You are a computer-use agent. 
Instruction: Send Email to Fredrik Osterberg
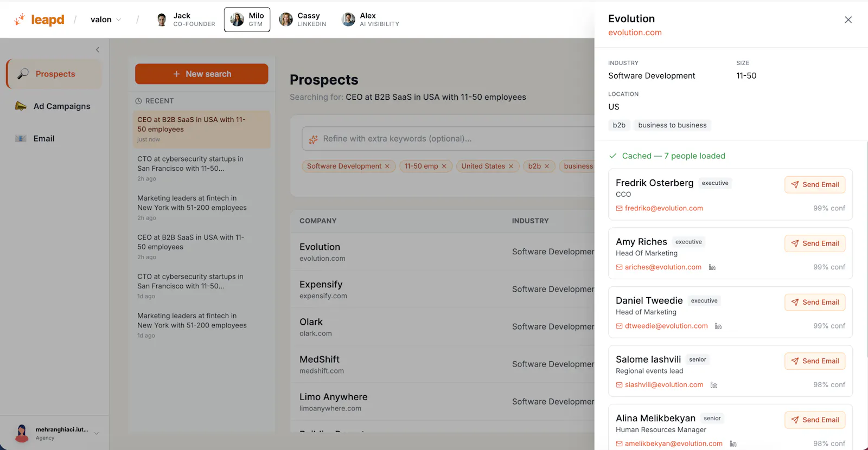point(815,185)
